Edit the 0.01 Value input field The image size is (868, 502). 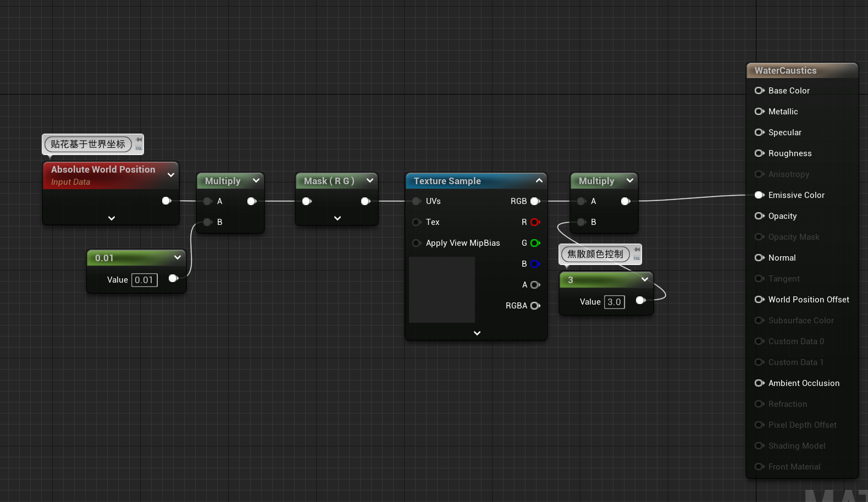click(x=145, y=280)
